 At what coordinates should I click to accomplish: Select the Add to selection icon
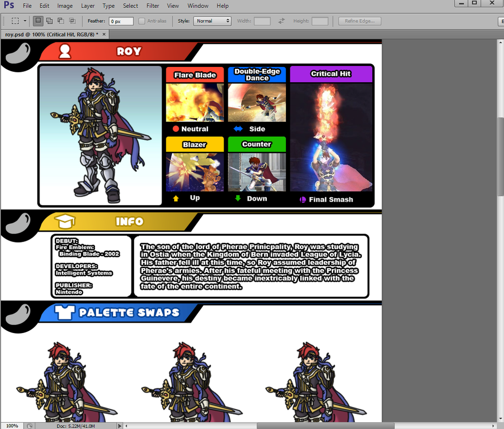[49, 21]
